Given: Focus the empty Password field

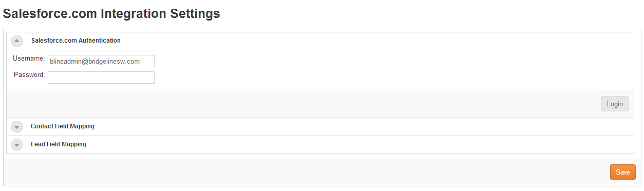Looking at the screenshot, I should (101, 78).
